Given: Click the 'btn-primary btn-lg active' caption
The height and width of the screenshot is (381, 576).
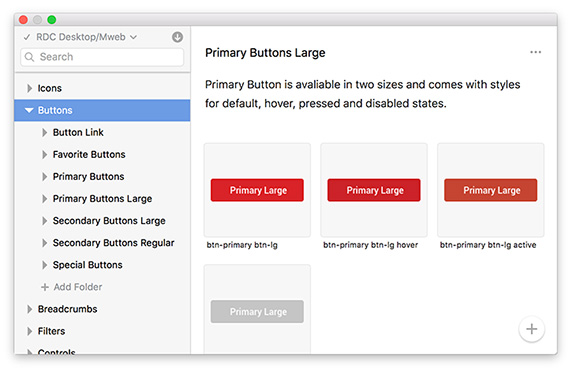Looking at the screenshot, I should click(x=488, y=245).
